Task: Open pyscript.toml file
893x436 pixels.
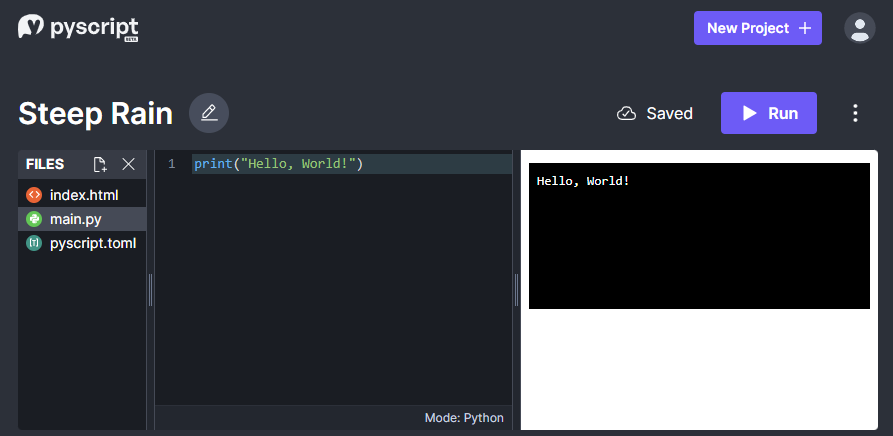Action: (82, 243)
